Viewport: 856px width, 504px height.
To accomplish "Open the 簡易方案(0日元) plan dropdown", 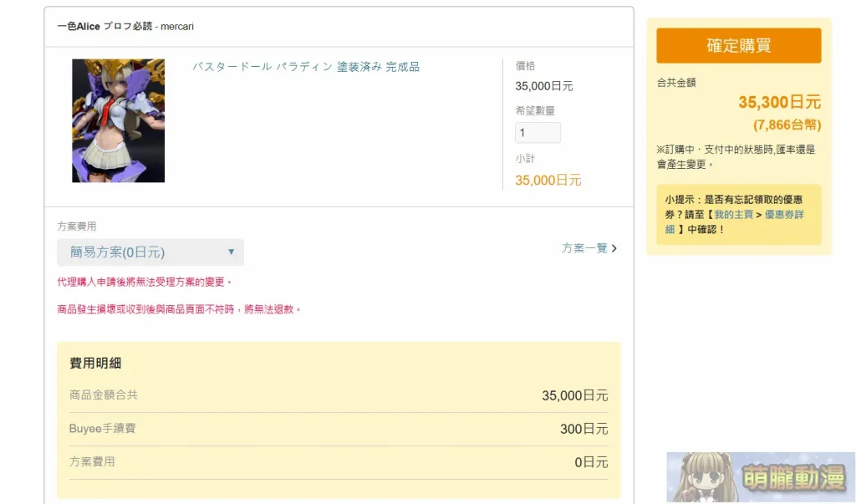I will pos(150,252).
